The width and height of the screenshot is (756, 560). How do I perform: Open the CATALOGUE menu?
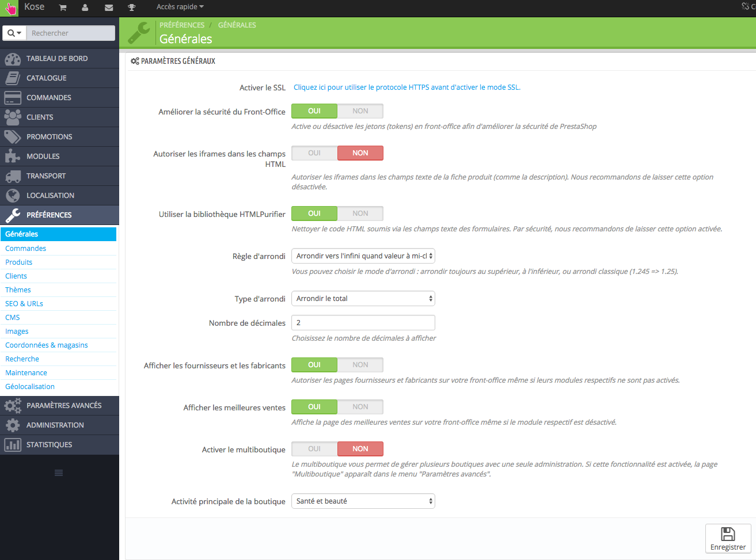tap(59, 78)
